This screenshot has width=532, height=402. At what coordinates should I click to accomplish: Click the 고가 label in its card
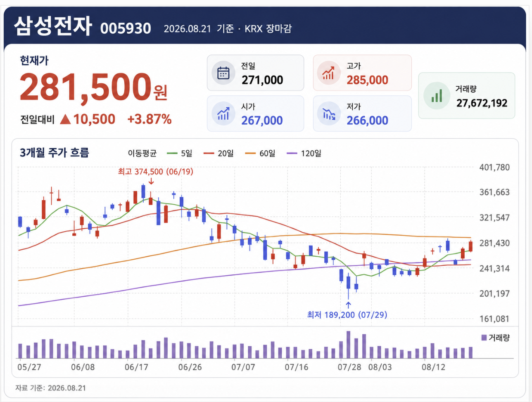354,66
